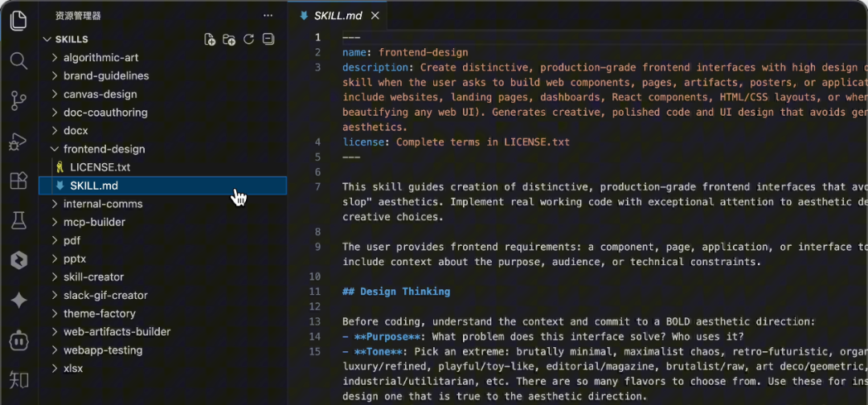Click New File icon in SKILLS header
This screenshot has height=405, width=868.
(x=209, y=39)
